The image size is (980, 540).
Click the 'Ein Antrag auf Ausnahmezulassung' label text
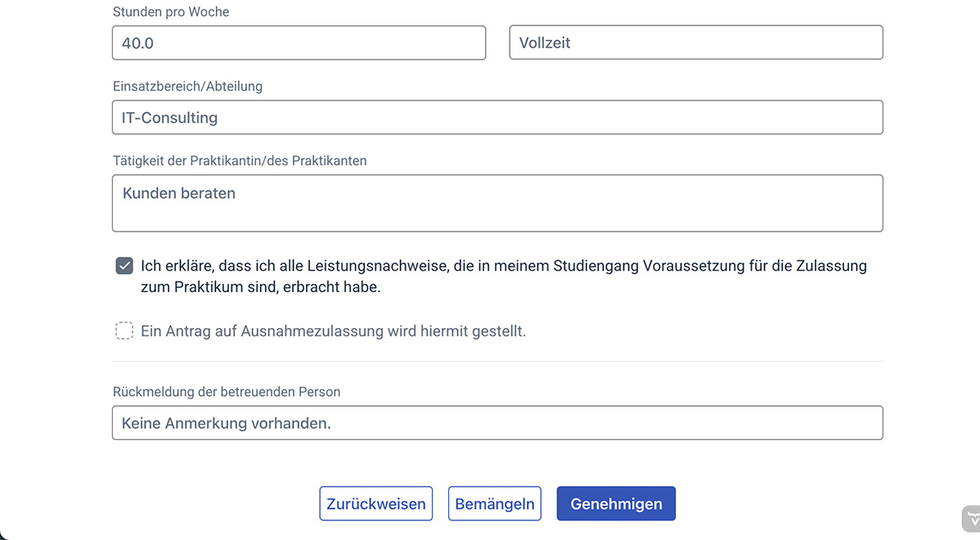[x=333, y=331]
